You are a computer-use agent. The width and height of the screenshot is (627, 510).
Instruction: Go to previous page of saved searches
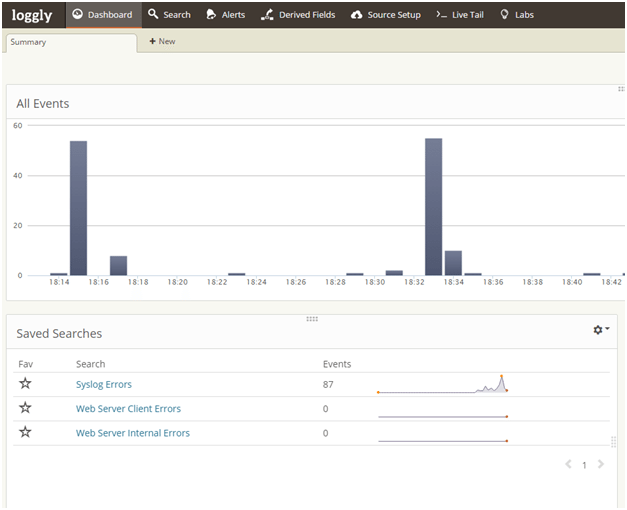click(569, 465)
